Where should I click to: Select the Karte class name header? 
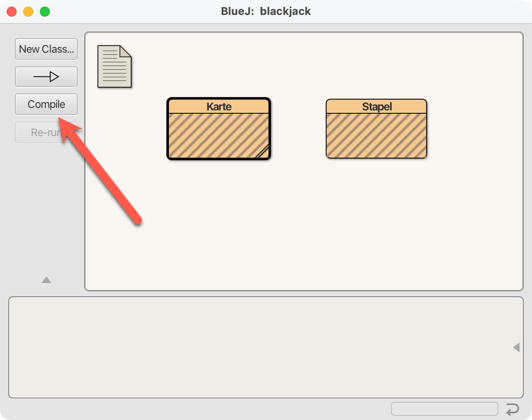(x=219, y=106)
